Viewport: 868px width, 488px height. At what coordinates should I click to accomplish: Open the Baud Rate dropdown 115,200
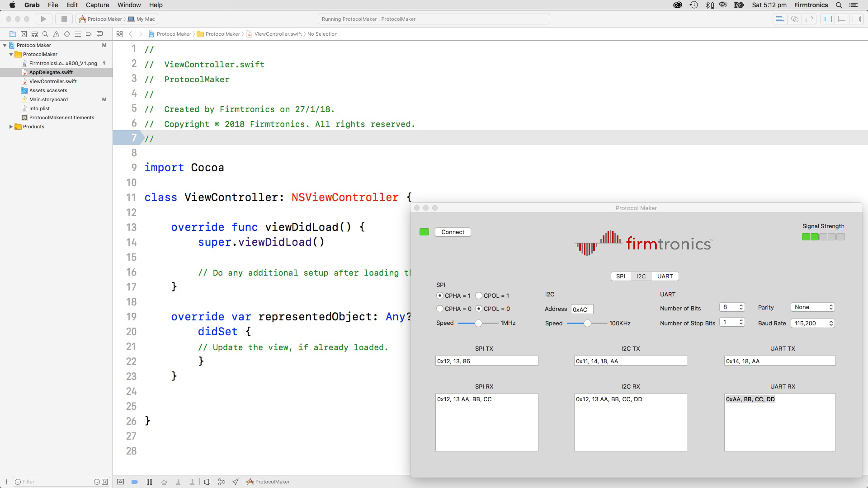tap(812, 323)
